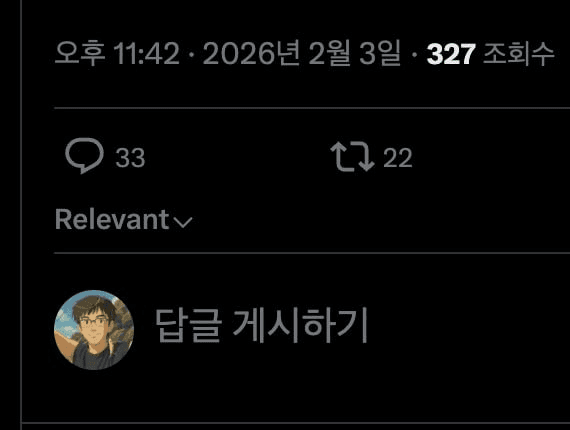The image size is (570, 430).
Task: Focus the reply composer placeholder text
Action: click(x=261, y=326)
